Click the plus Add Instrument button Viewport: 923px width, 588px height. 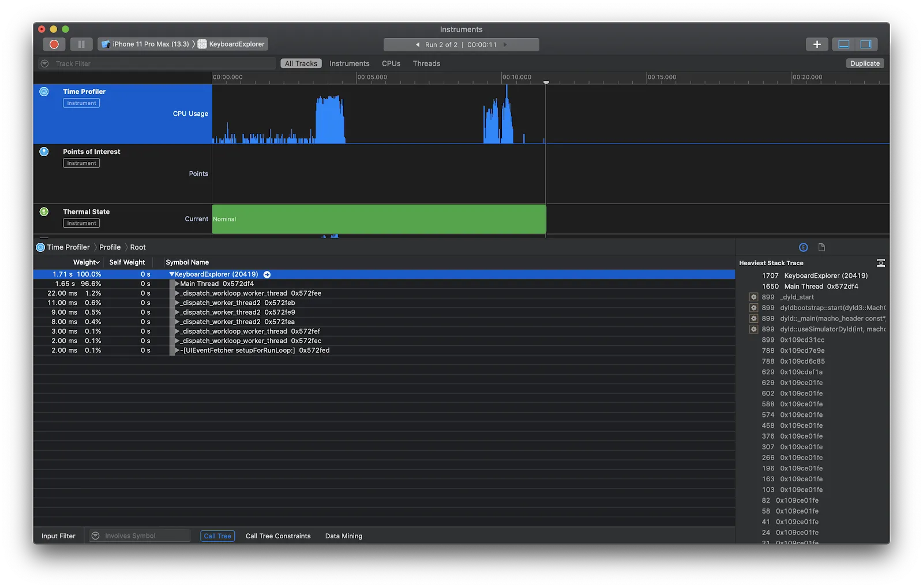pyautogui.click(x=817, y=44)
